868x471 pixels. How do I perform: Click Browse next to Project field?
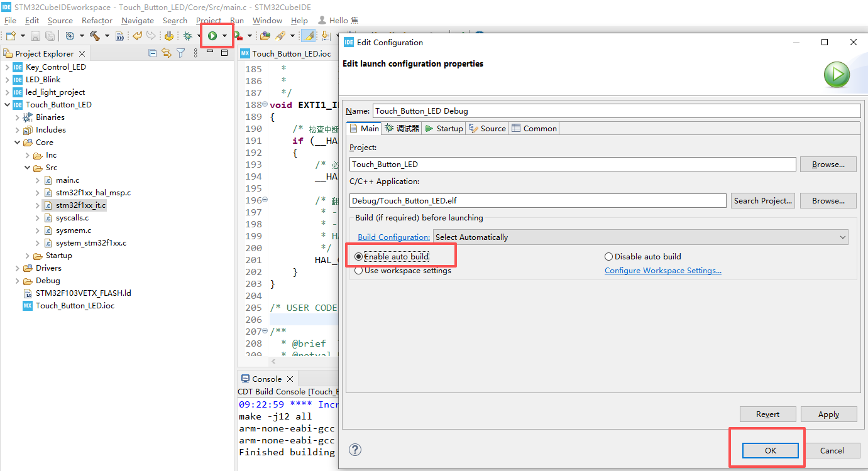click(x=828, y=165)
